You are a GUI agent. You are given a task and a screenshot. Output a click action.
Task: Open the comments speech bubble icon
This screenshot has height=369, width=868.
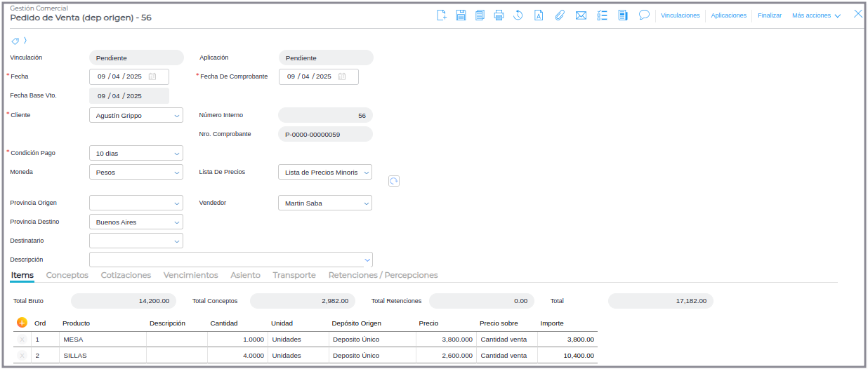click(x=643, y=15)
